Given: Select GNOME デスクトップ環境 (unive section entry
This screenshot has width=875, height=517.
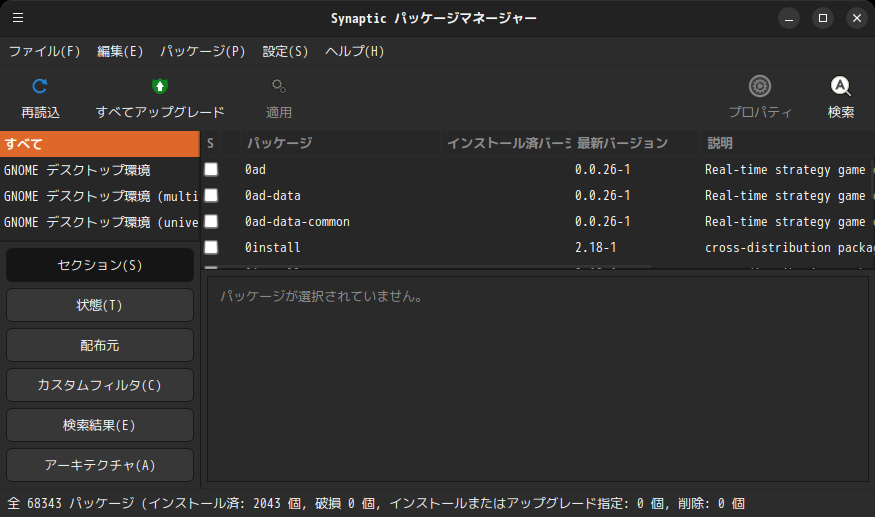Looking at the screenshot, I should (x=100, y=222).
